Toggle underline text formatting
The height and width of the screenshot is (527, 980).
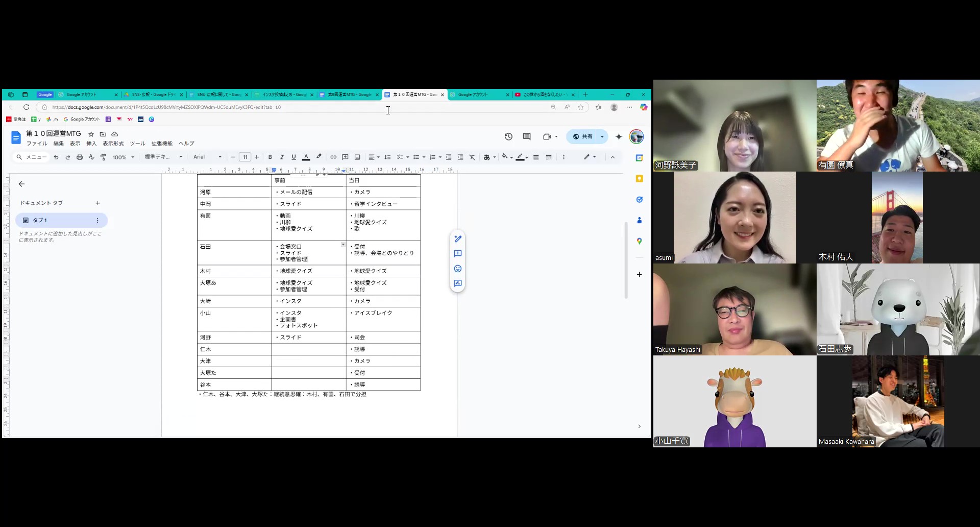coord(293,157)
